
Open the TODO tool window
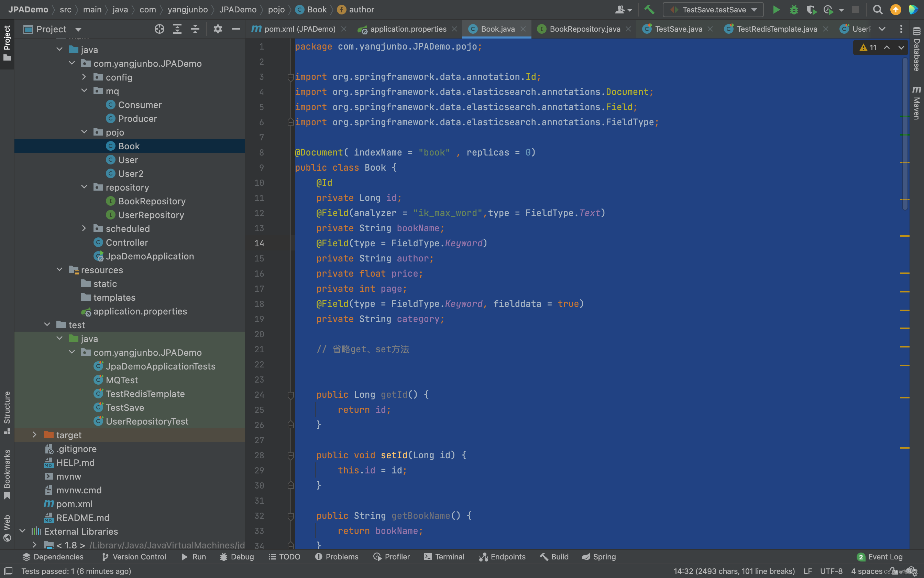[285, 557]
